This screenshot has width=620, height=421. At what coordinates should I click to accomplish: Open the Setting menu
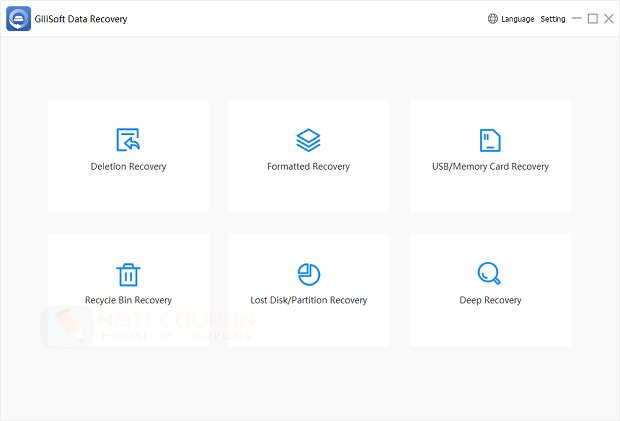point(552,19)
